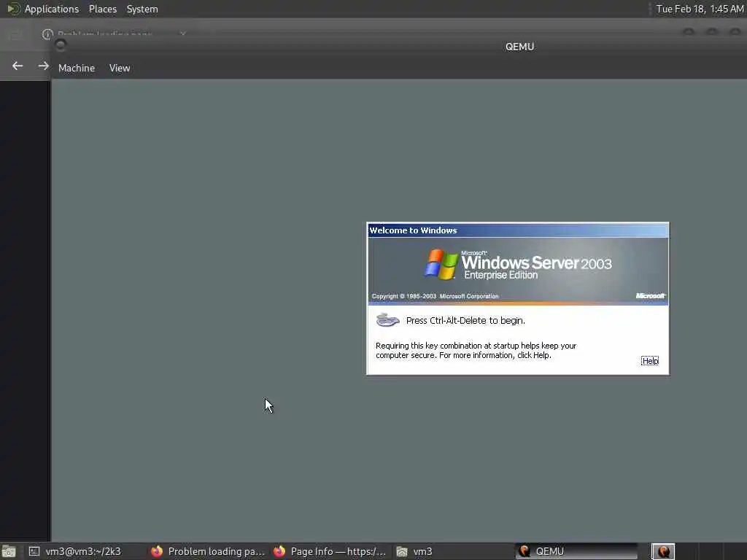
Task: Click the QEMU window title text
Action: [x=519, y=47]
